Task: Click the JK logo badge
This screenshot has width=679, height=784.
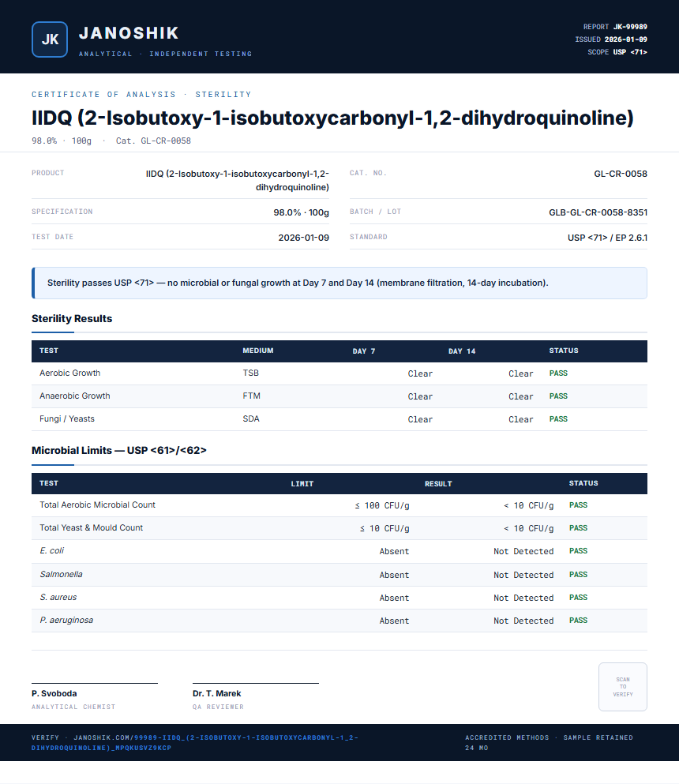Action: [50, 39]
